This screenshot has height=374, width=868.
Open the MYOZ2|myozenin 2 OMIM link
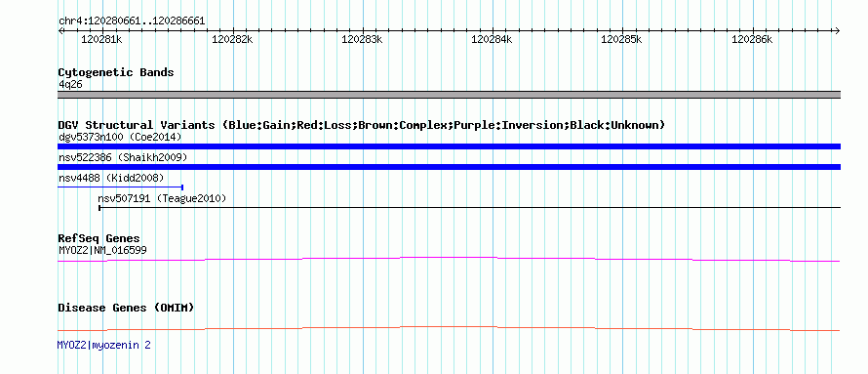(104, 345)
